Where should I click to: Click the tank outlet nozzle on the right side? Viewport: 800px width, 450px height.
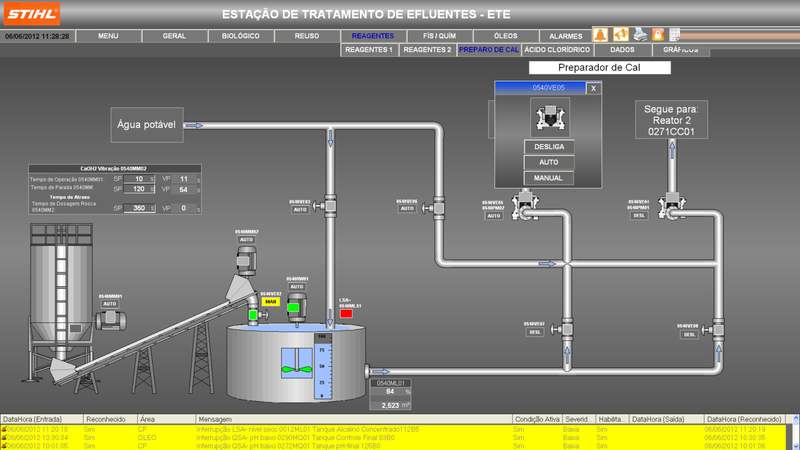(367, 371)
